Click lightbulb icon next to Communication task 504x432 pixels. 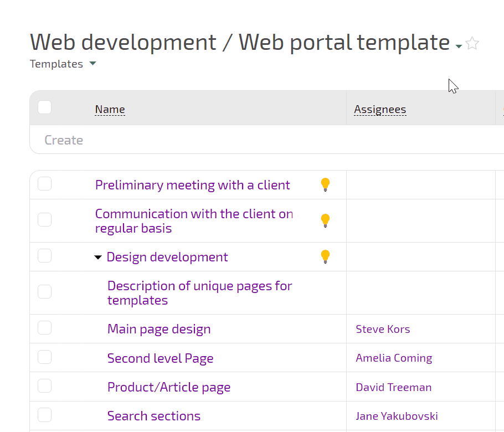[x=325, y=221]
